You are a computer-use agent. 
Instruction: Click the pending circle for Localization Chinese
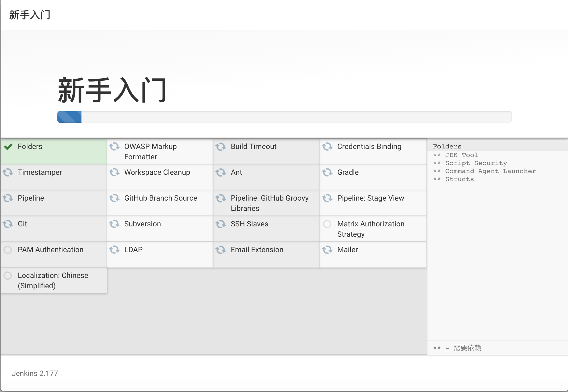8,276
